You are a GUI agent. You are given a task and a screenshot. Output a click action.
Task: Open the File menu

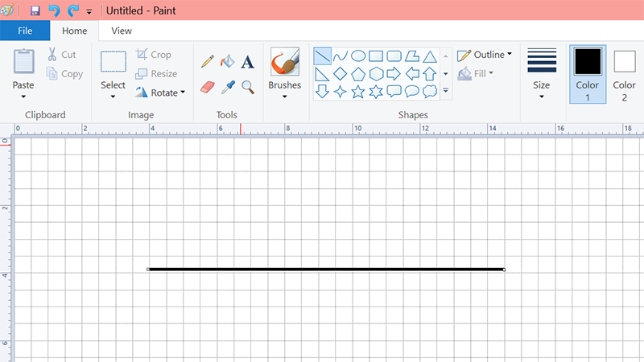[25, 31]
